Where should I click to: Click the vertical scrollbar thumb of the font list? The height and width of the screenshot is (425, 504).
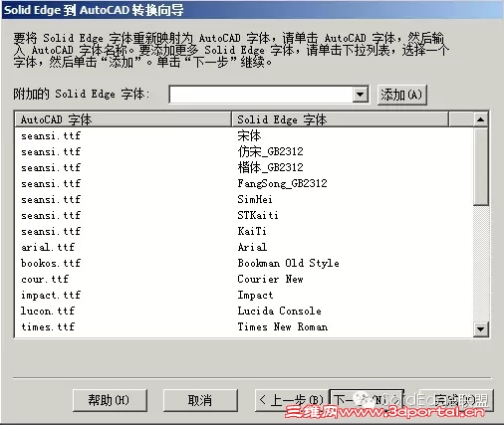[x=480, y=166]
